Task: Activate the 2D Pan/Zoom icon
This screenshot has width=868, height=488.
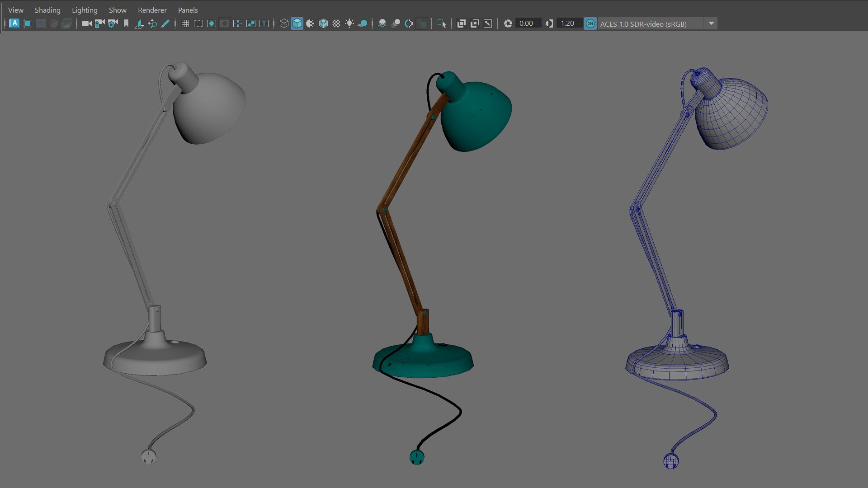Action: click(152, 23)
